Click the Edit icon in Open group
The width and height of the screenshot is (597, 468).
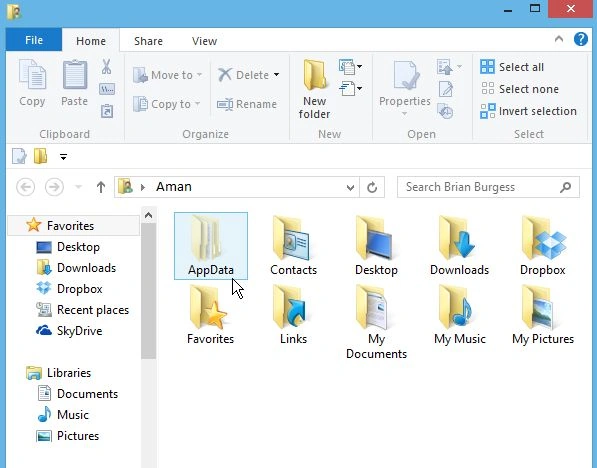click(x=446, y=89)
